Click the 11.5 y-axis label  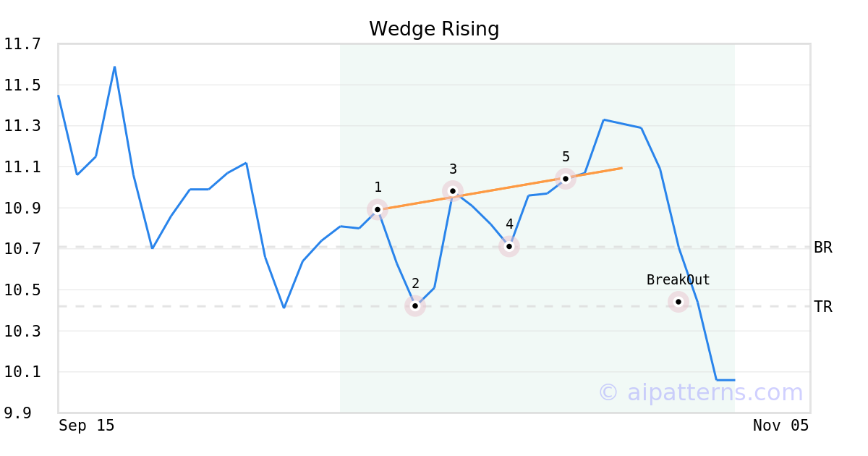click(22, 85)
